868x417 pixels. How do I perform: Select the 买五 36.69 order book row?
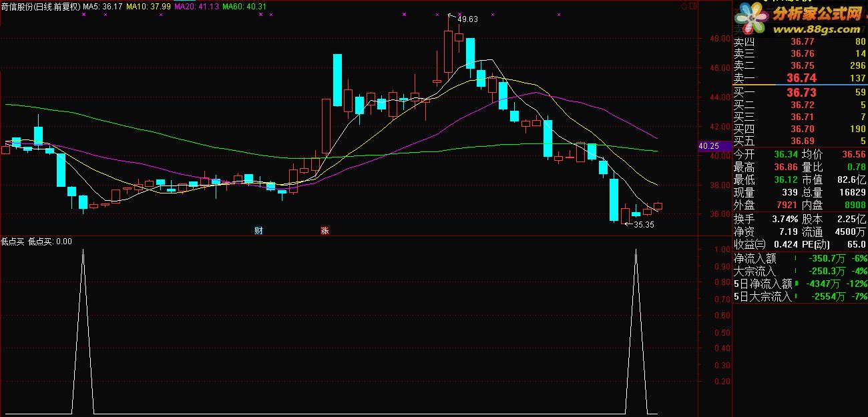pyautogui.click(x=800, y=141)
